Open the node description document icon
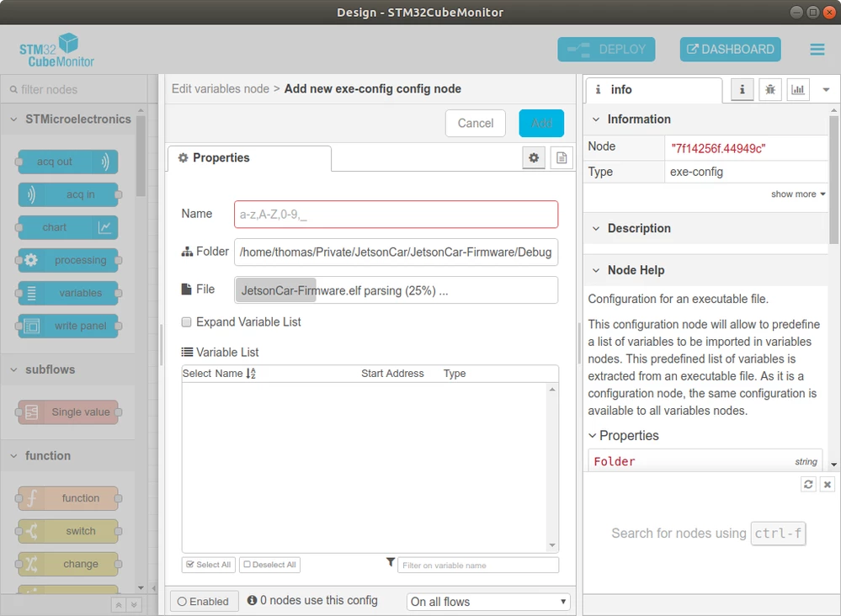Screen dimensions: 841x616 pyautogui.click(x=562, y=157)
